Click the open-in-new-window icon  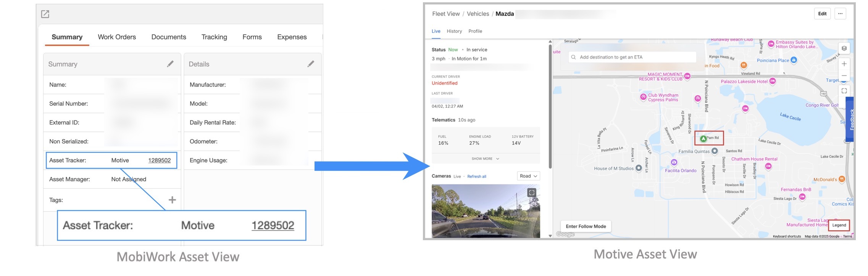coord(45,14)
